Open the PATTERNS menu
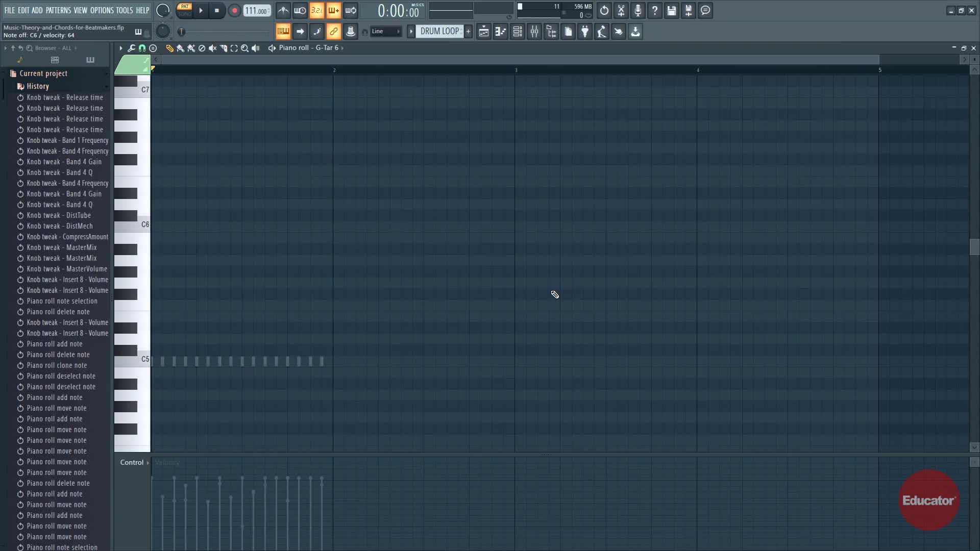Screen dimensions: 980x551 [58, 10]
